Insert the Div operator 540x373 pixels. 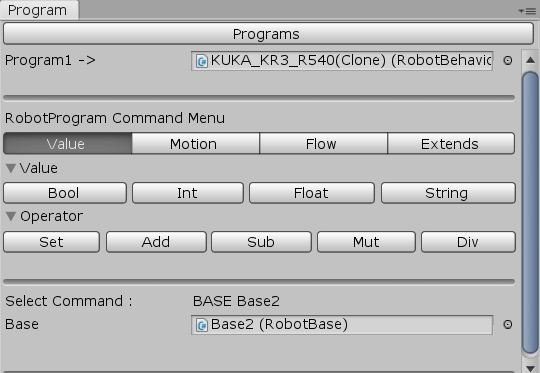468,242
